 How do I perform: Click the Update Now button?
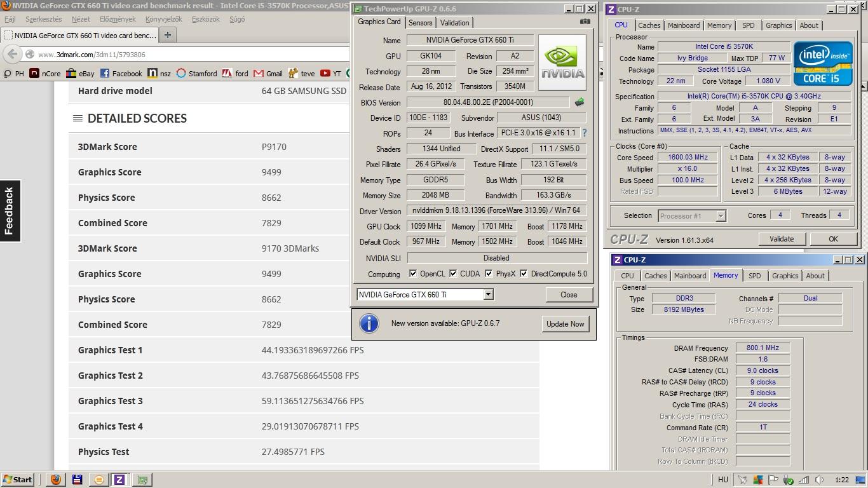click(x=565, y=324)
